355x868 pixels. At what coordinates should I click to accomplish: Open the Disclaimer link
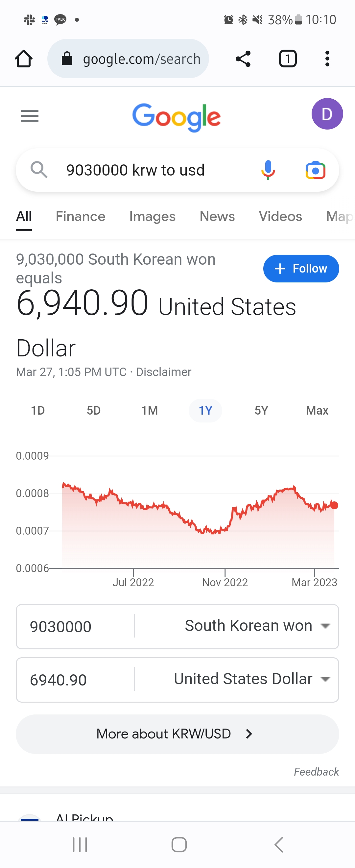[163, 372]
